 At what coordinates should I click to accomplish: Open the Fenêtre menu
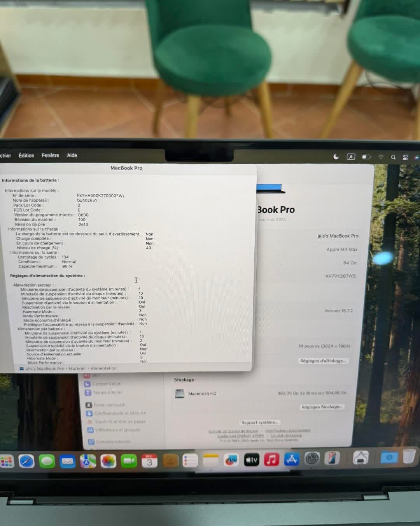(51, 155)
